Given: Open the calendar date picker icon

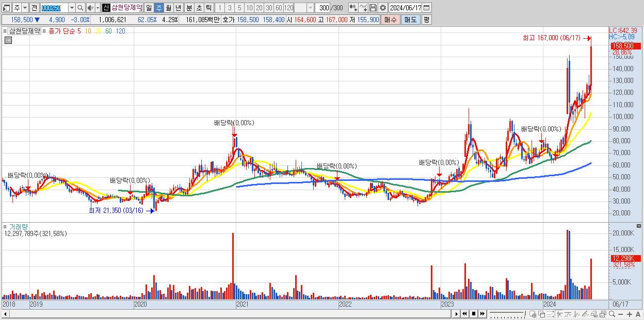Looking at the screenshot, I should tap(426, 8).
